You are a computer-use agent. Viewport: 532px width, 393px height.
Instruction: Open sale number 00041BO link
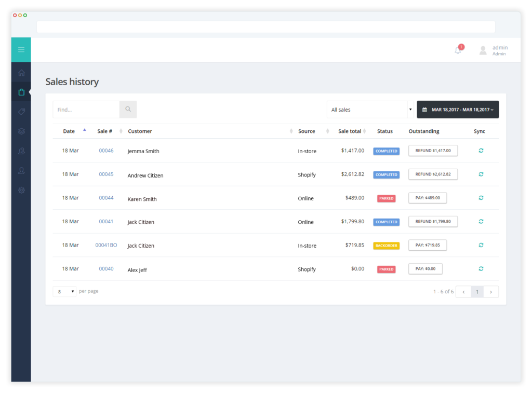click(x=106, y=245)
